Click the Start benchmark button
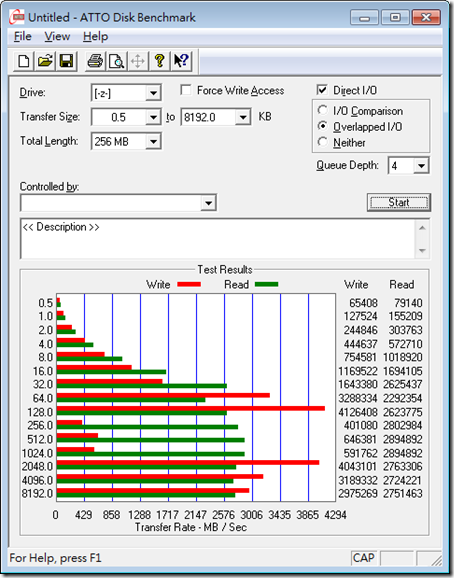 point(399,202)
